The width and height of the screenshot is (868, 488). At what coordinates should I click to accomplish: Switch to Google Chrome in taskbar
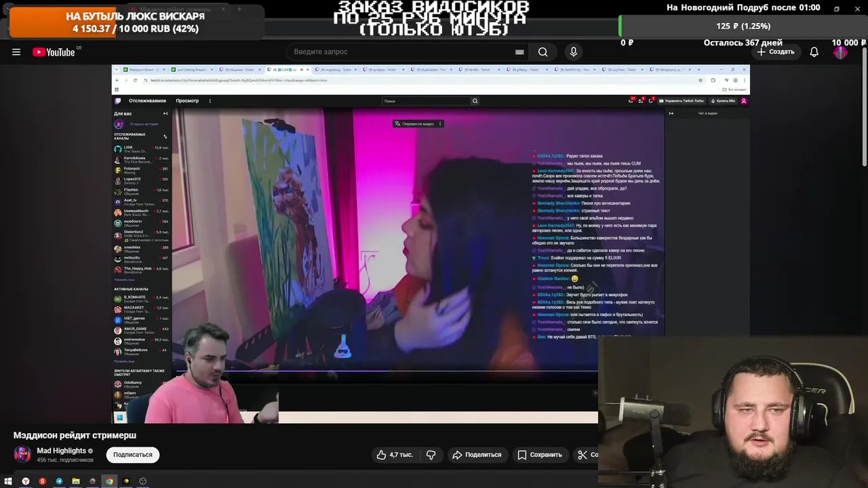(109, 481)
